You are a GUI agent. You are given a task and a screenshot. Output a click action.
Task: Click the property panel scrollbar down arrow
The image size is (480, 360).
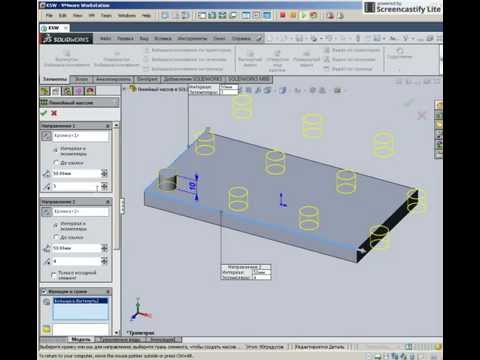pyautogui.click(x=116, y=332)
